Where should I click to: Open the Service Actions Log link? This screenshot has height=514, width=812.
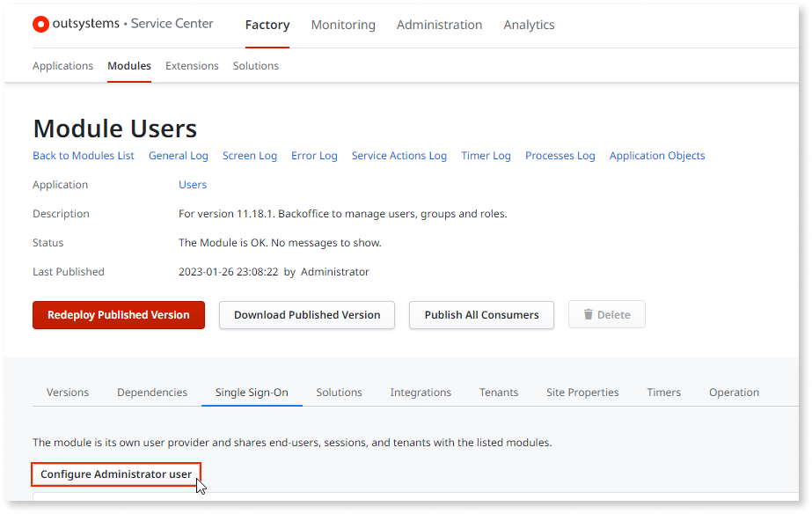(399, 156)
